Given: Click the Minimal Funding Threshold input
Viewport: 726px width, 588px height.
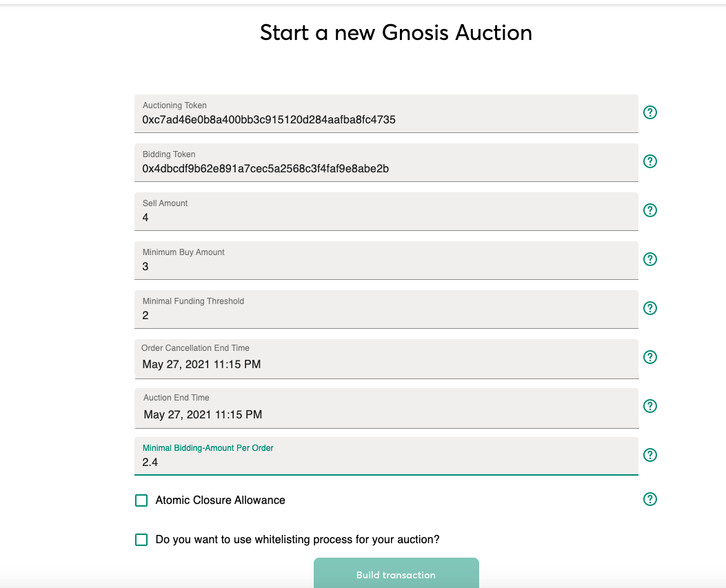Looking at the screenshot, I should point(386,316).
